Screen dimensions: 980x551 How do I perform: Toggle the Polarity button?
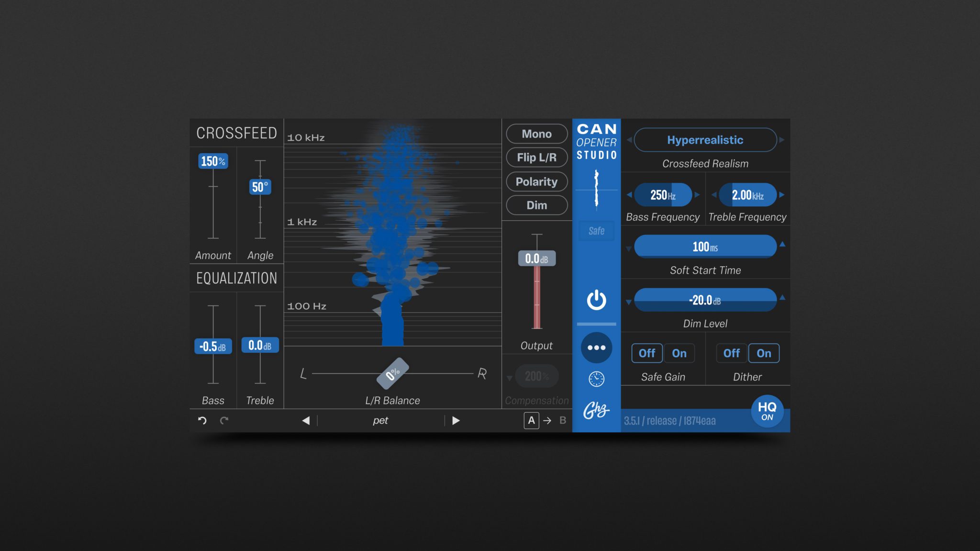[536, 181]
